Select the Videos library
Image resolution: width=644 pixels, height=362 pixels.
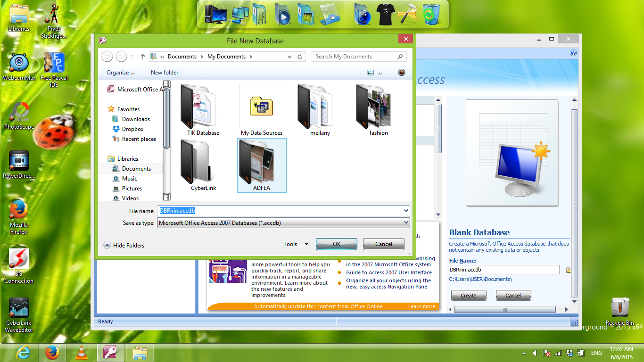tap(126, 198)
